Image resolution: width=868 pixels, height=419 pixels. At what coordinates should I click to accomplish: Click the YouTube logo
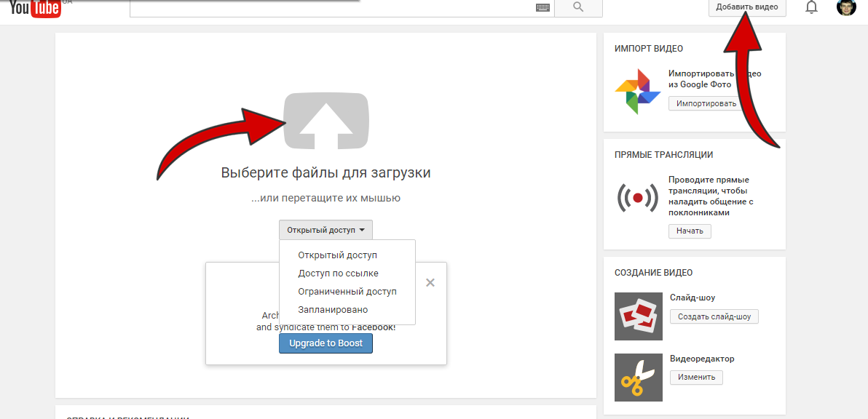pos(36,8)
